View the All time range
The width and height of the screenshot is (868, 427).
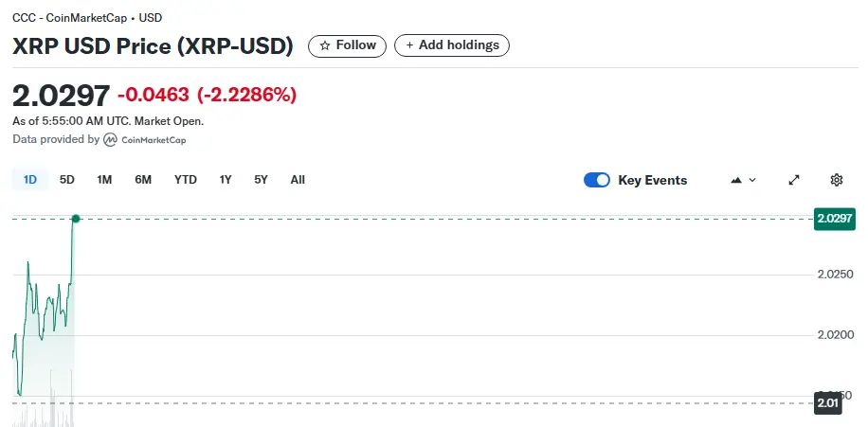(x=298, y=180)
